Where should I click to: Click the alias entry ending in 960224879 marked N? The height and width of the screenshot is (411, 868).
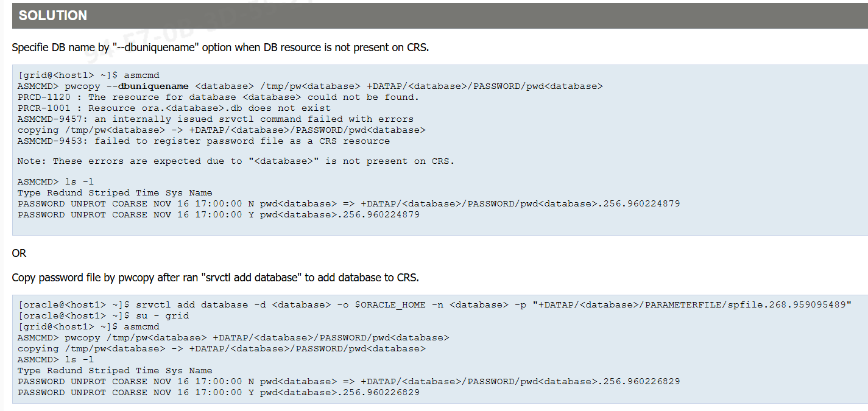point(348,204)
